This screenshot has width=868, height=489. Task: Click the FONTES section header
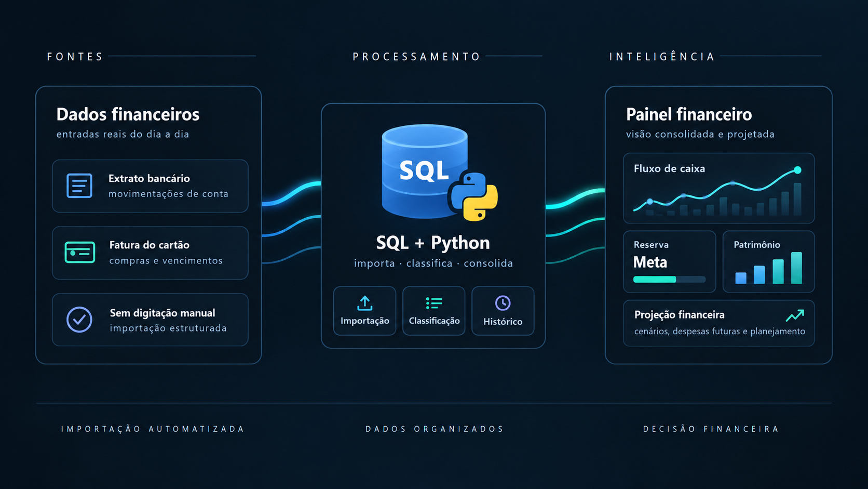coord(75,57)
